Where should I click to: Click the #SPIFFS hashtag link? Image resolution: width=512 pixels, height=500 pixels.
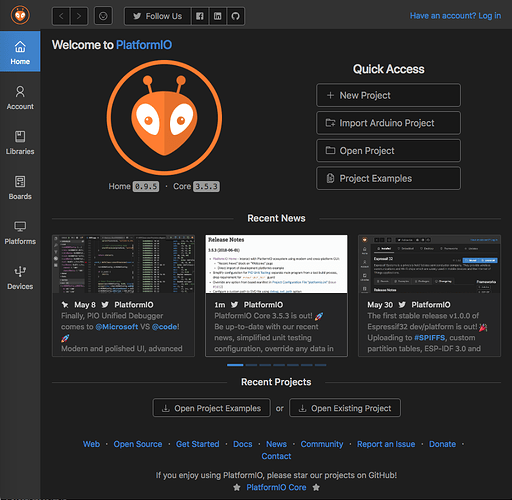429,338
